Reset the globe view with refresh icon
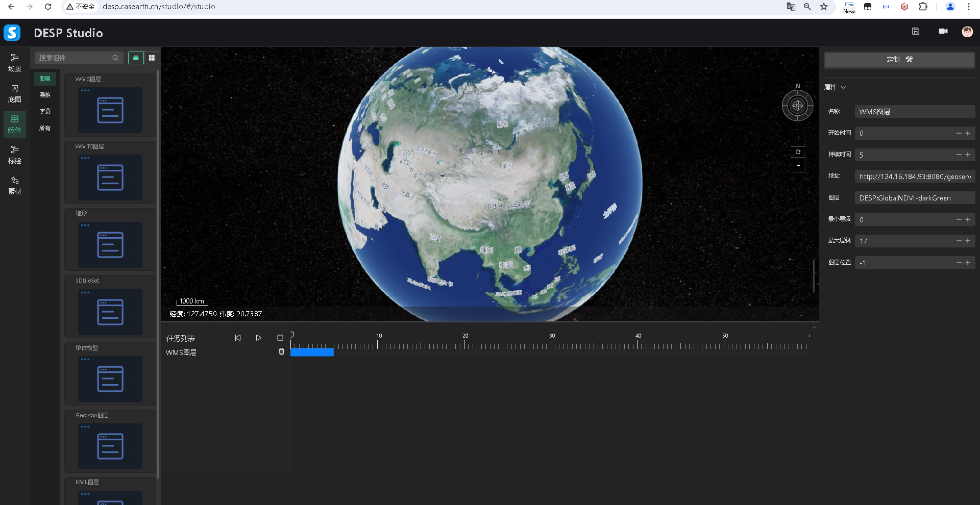Screen dimensions: 980x505 798,152
